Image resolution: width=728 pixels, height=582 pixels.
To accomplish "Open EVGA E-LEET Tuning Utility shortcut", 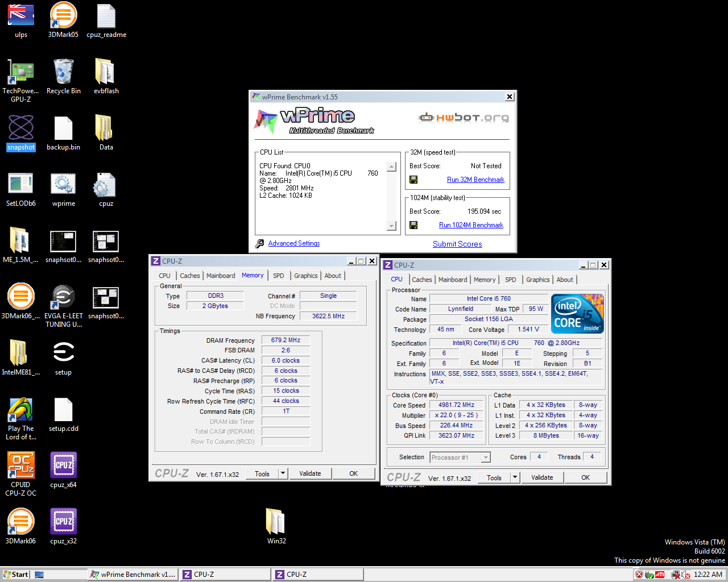I will click(63, 306).
